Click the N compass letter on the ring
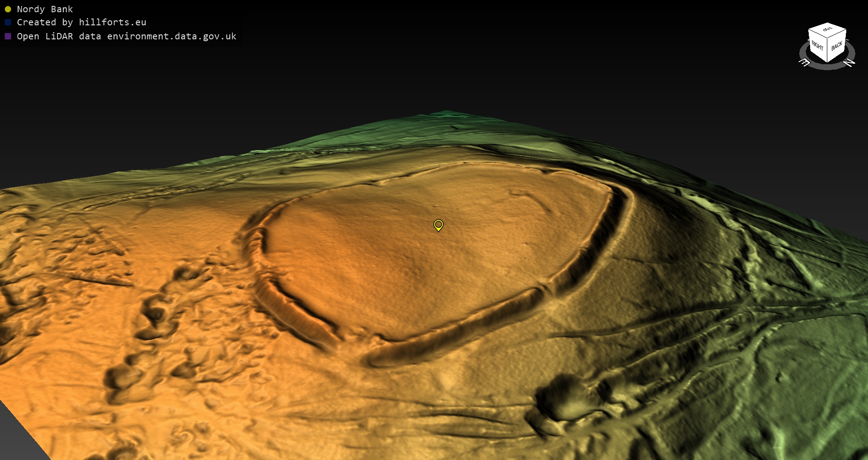The image size is (868, 460). tap(850, 63)
